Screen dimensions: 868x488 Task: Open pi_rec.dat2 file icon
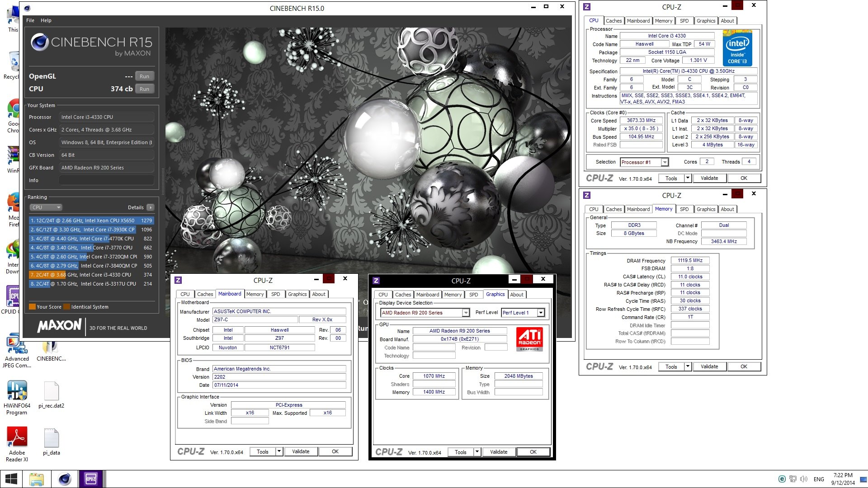pos(51,395)
